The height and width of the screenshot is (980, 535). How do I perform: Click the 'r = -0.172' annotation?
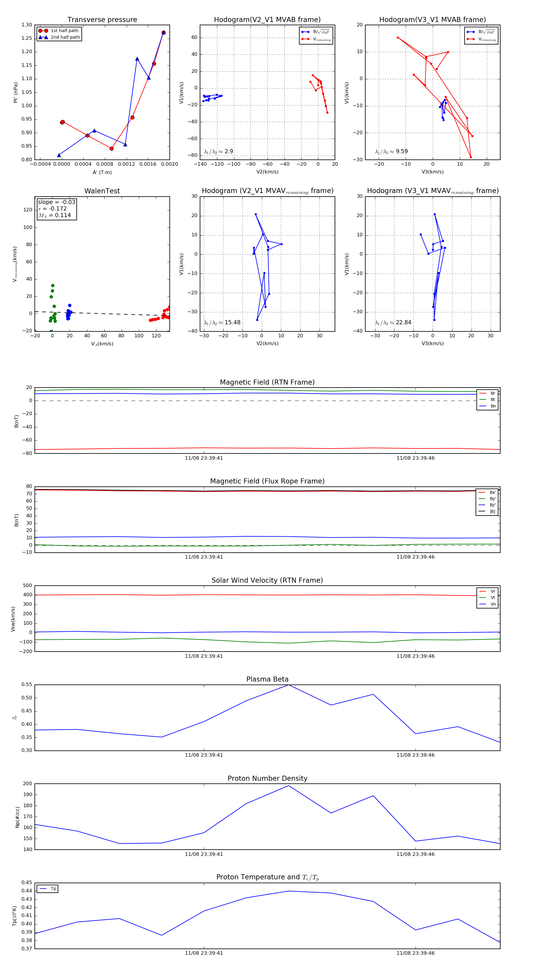[x=52, y=209]
